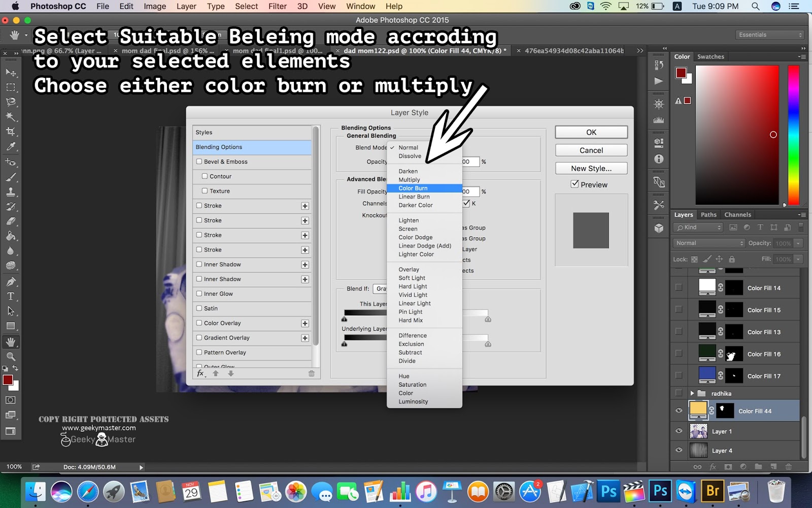The width and height of the screenshot is (812, 508).
Task: Switch to the Channels tab
Action: (x=737, y=215)
